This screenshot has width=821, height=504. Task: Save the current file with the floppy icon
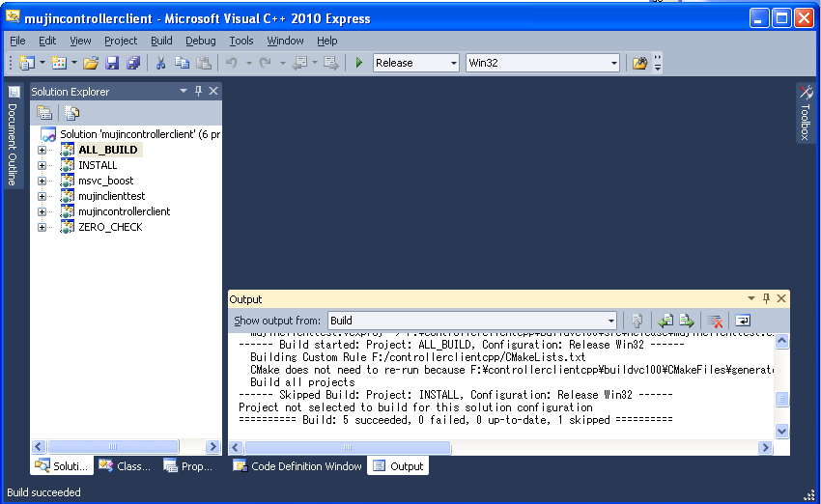(112, 63)
